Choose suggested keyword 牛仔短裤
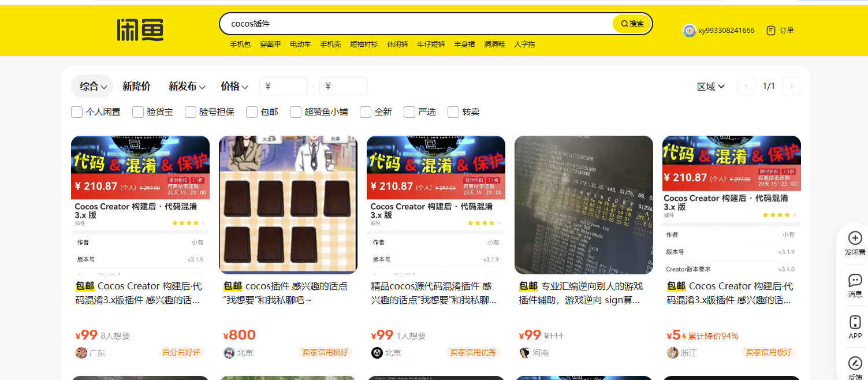This screenshot has width=868, height=380. pos(431,44)
